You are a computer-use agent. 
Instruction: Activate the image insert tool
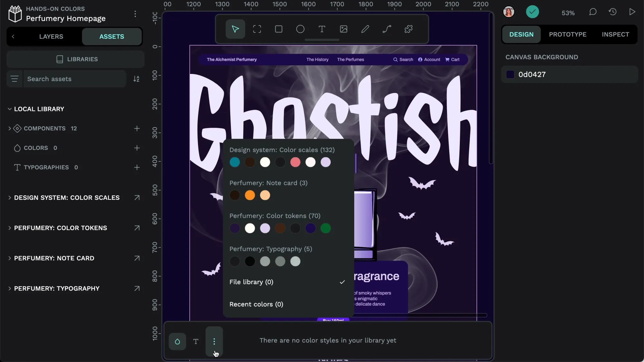coord(343,29)
